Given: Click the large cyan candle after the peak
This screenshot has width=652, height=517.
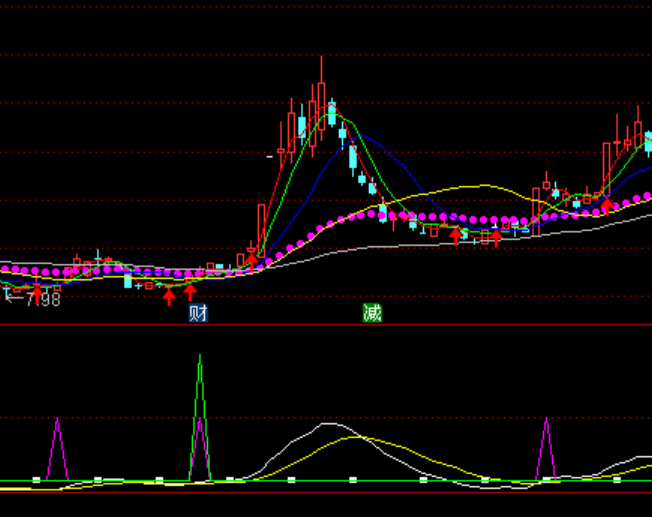Looking at the screenshot, I should (x=352, y=157).
